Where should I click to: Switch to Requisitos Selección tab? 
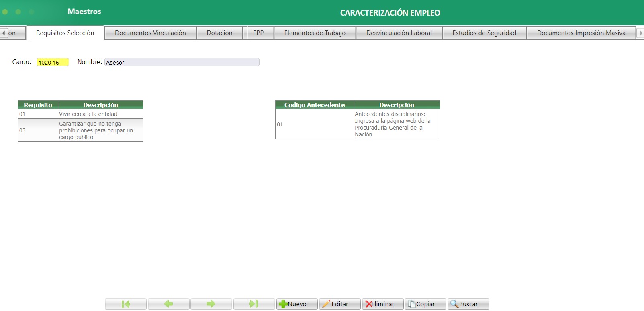tap(65, 33)
